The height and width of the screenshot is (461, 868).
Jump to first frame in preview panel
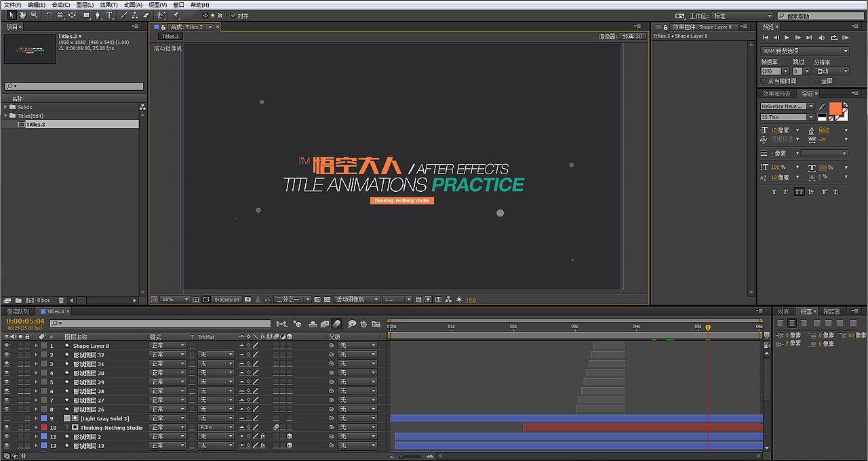tap(766, 38)
